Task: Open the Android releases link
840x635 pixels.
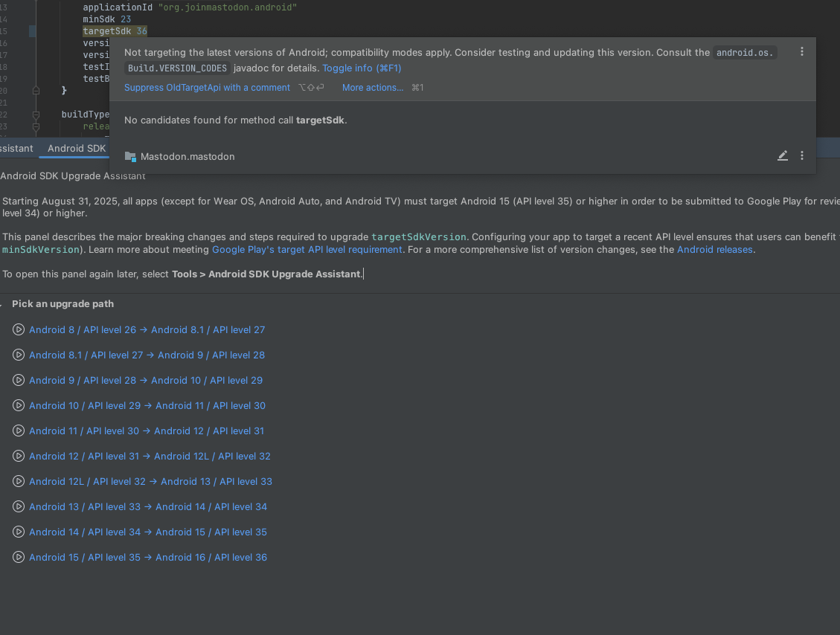Action: pyautogui.click(x=715, y=250)
